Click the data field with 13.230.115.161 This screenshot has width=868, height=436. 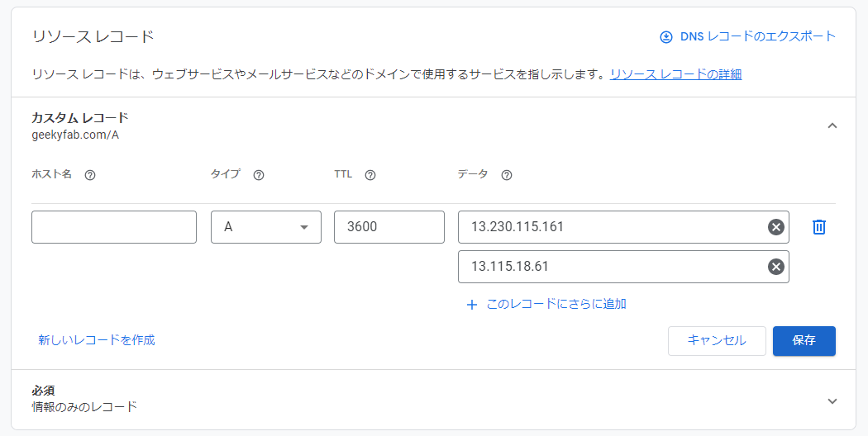tap(623, 227)
